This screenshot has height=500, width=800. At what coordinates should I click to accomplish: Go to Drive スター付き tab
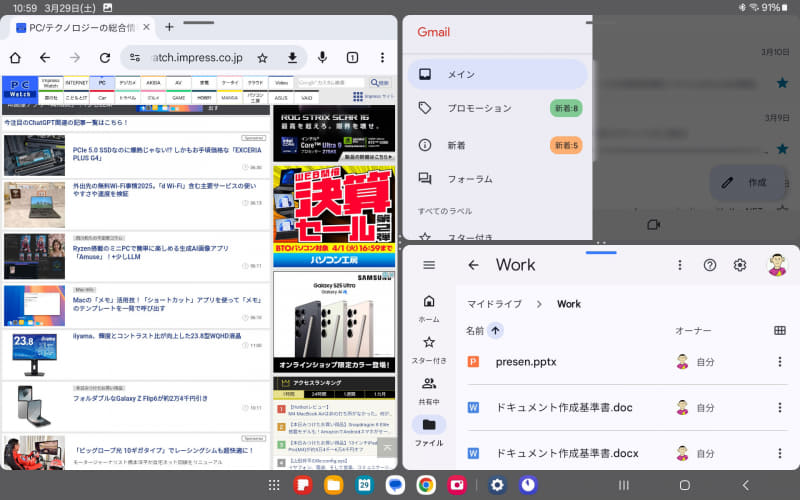[x=429, y=349]
